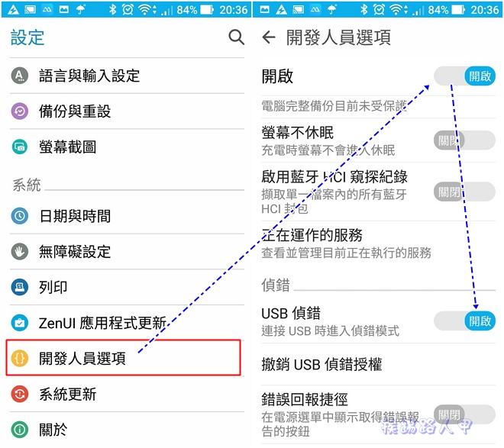Image resolution: width=504 pixels, height=448 pixels.
Task: Tap the yellow braces 開發人員選項 icon
Action: click(20, 358)
